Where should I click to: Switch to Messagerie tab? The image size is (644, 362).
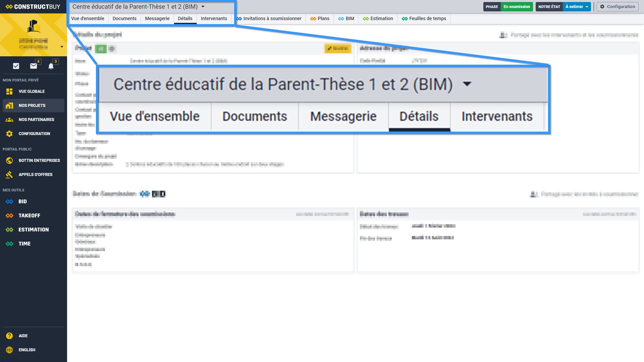tap(157, 18)
